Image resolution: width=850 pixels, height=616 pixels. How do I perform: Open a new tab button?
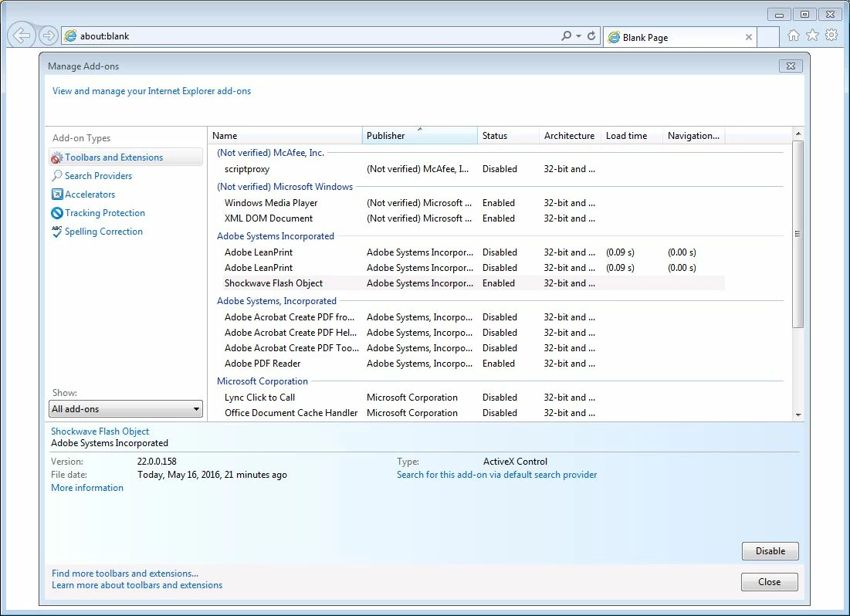(768, 37)
